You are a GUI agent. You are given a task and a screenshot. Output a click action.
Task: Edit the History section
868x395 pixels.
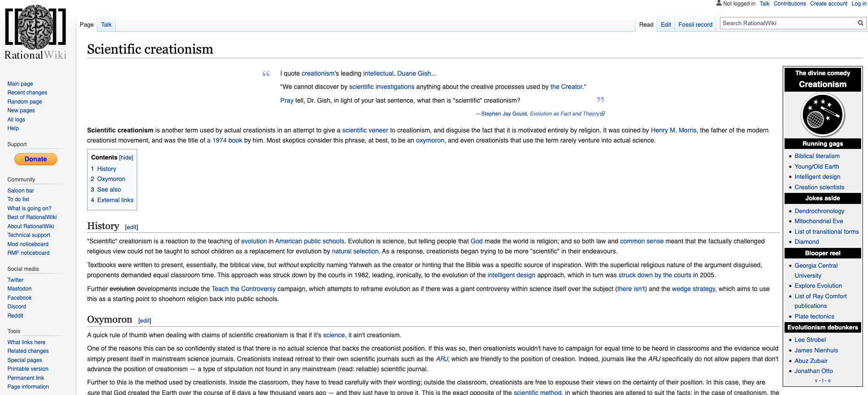click(132, 227)
